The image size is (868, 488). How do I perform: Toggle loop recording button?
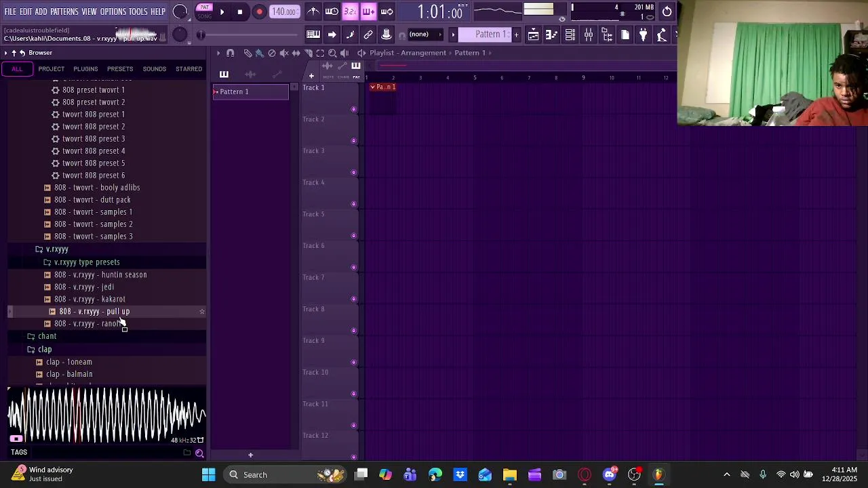click(387, 12)
